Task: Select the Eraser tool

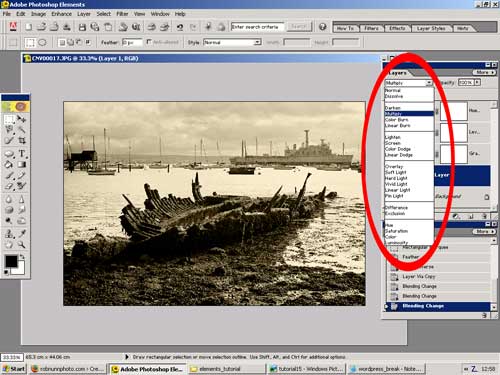Action: tap(9, 186)
